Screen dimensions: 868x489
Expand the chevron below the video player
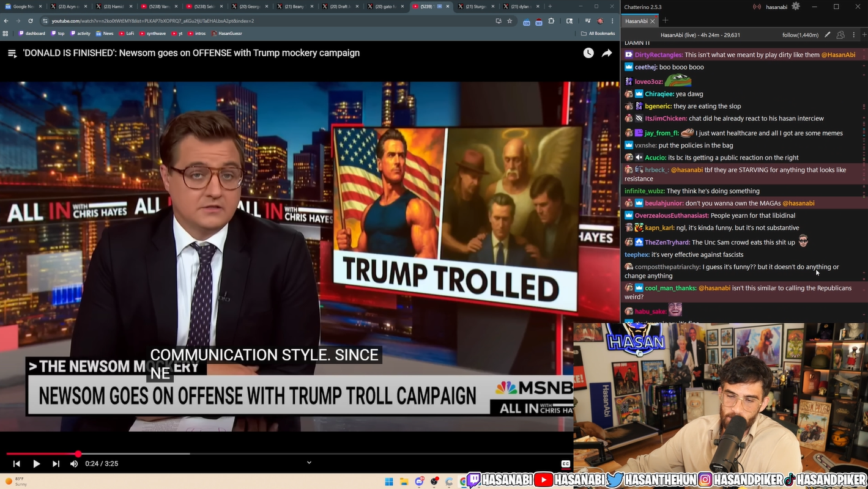(x=309, y=463)
